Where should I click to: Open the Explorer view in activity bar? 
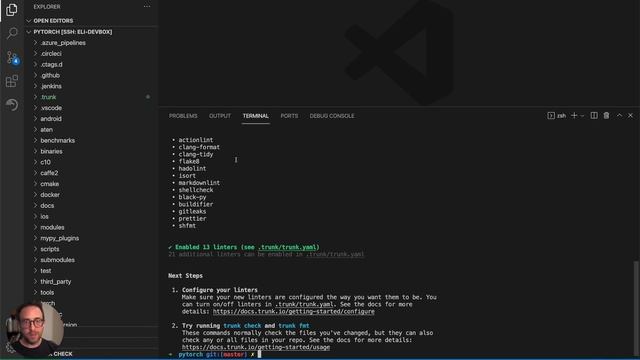[x=12, y=10]
